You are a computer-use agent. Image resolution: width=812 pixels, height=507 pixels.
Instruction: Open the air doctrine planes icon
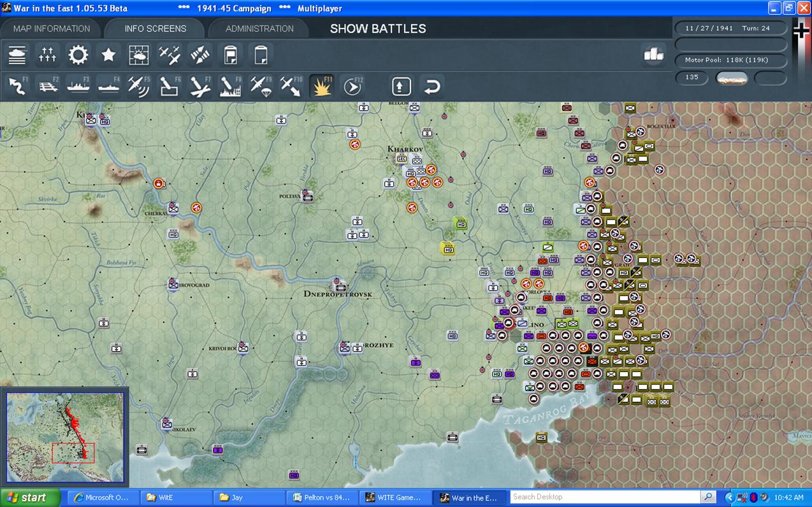pos(170,55)
